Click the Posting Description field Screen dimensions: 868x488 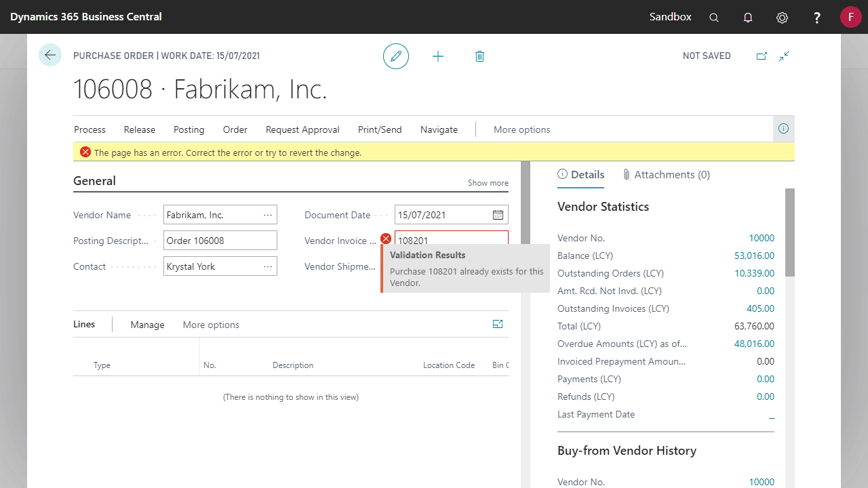[220, 241]
